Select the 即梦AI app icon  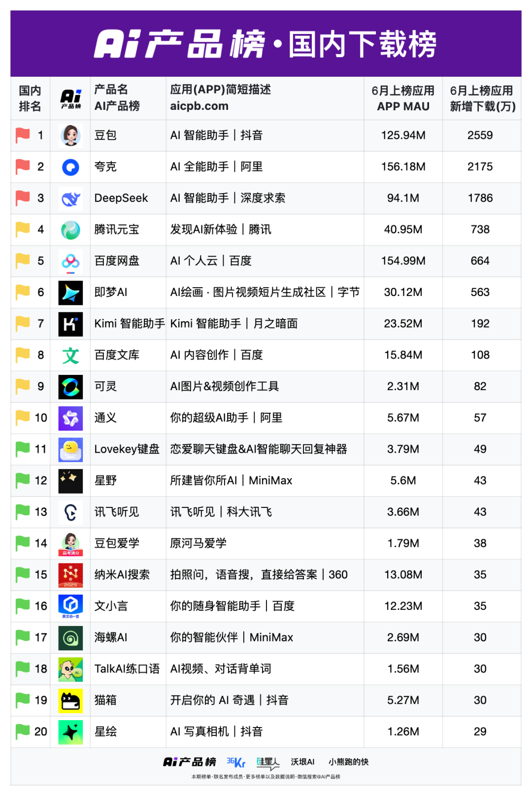(70, 293)
